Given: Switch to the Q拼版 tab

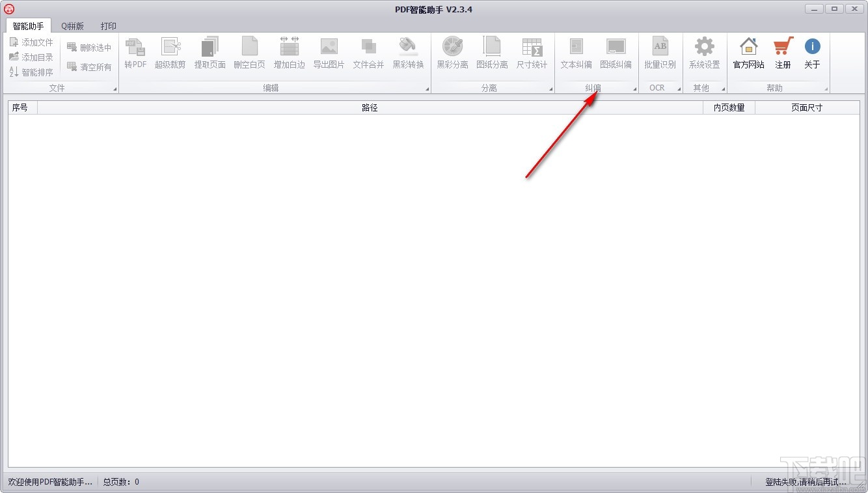Looking at the screenshot, I should click(x=72, y=26).
